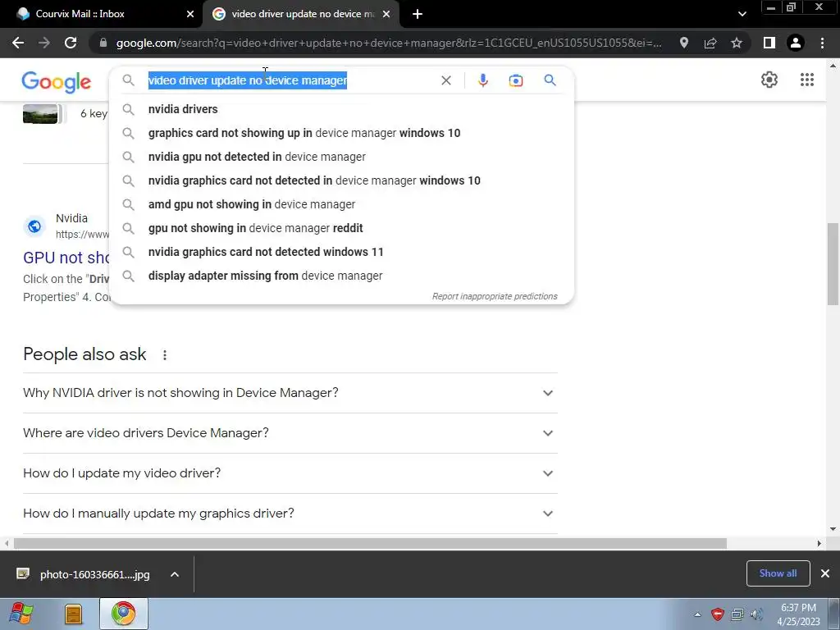Pick 'gpu not showing in device manager reddit'
This screenshot has width=840, height=630.
(342, 228)
